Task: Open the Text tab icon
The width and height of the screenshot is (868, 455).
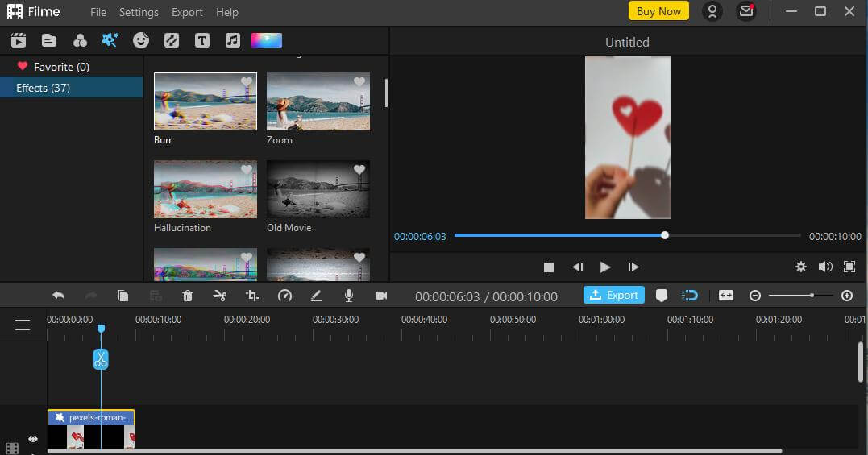Action: click(x=202, y=40)
